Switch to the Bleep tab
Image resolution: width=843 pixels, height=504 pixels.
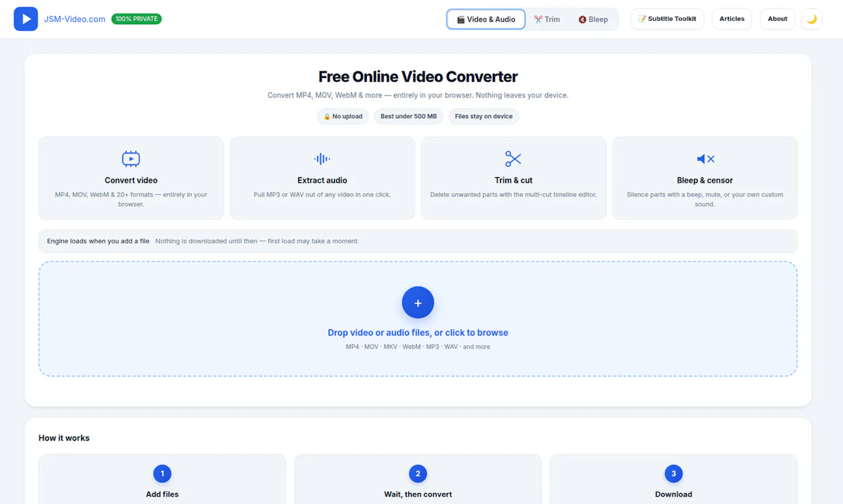[593, 19]
